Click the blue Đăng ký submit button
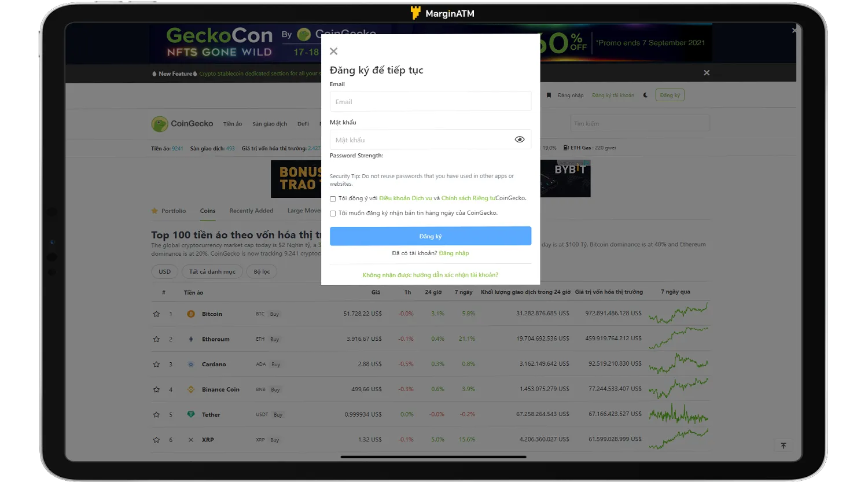Image resolution: width=868 pixels, height=482 pixels. coord(431,236)
